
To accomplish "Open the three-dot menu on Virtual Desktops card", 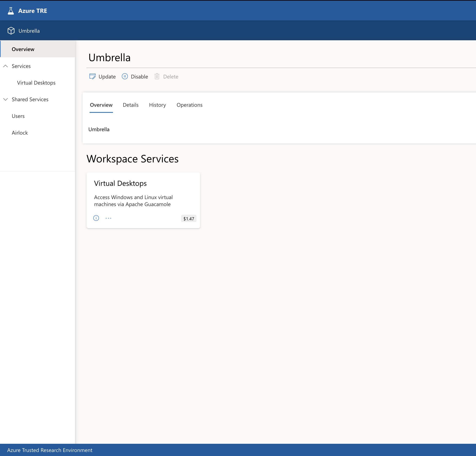I will click(x=108, y=218).
